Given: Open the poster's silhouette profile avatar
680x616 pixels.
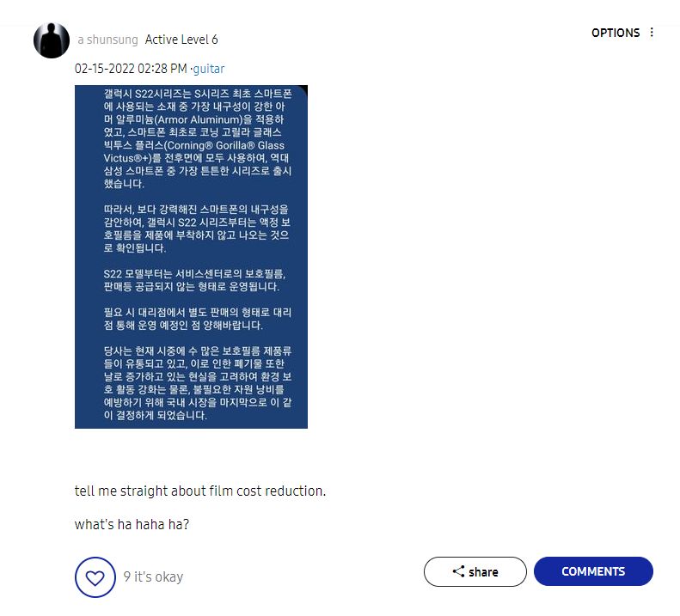Looking at the screenshot, I should (52, 40).
